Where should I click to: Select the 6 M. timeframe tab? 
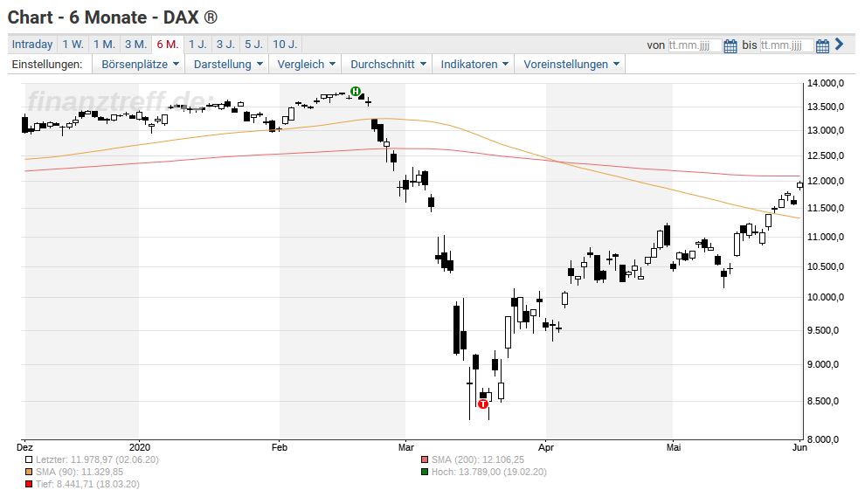tap(167, 45)
